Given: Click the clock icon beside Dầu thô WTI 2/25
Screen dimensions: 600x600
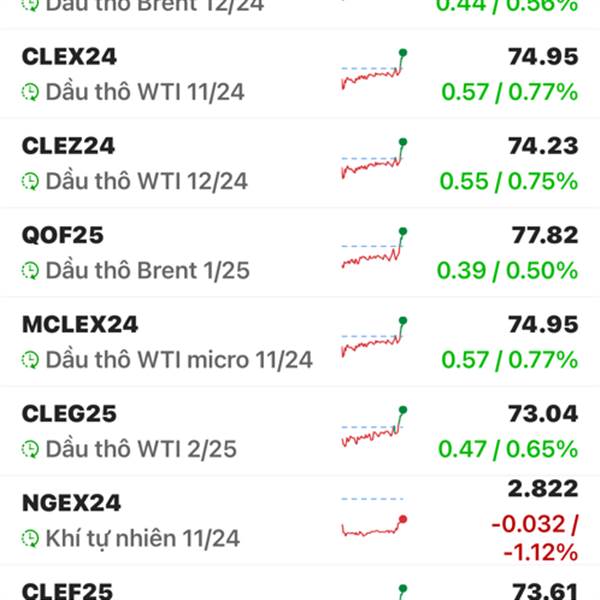Looking at the screenshot, I should click(30, 449).
